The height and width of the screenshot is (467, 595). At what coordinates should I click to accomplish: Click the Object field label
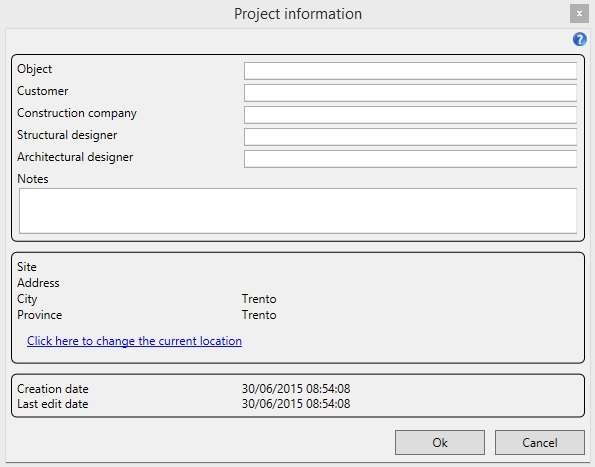(x=35, y=69)
